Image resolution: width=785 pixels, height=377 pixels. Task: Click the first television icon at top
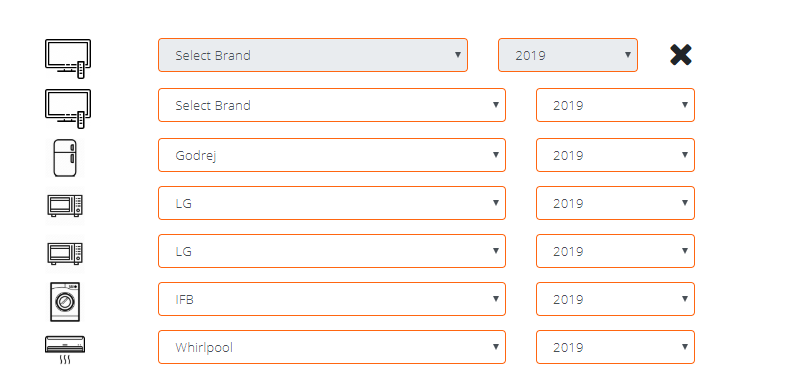coord(68,58)
